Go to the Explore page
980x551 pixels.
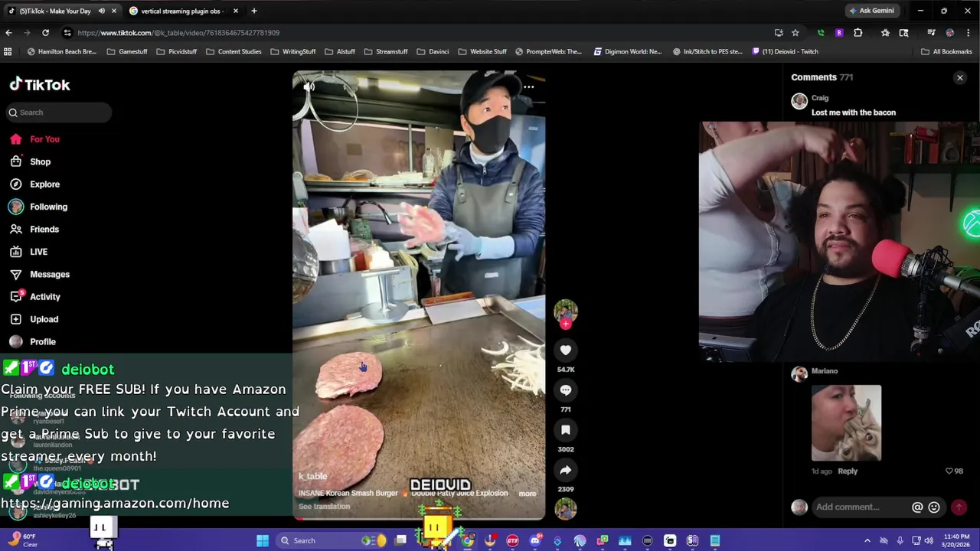(x=44, y=184)
